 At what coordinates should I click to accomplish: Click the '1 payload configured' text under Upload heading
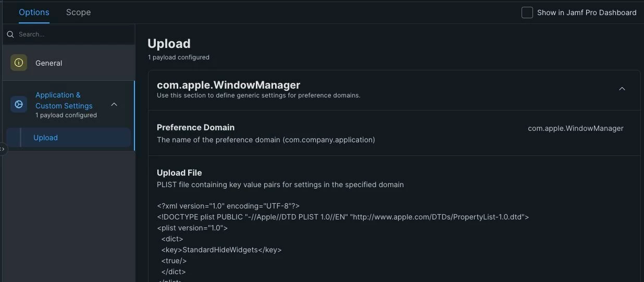pos(178,57)
